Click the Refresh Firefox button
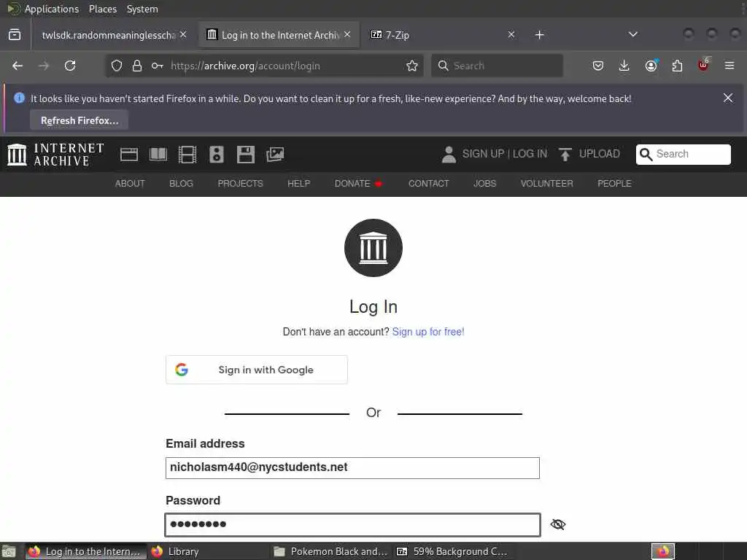747x560 pixels. (79, 120)
